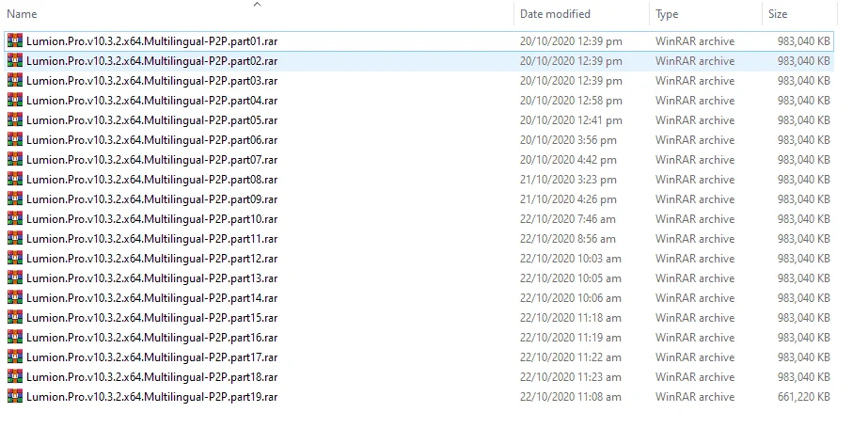Click the 661,220 KB size value
The image size is (868, 444).
(804, 396)
